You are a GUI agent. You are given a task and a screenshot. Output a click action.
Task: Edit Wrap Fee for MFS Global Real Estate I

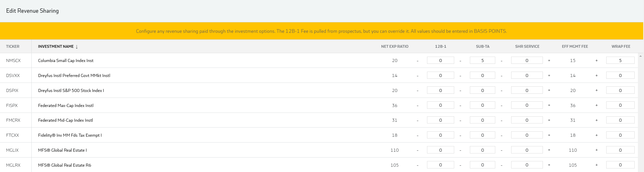pyautogui.click(x=620, y=150)
